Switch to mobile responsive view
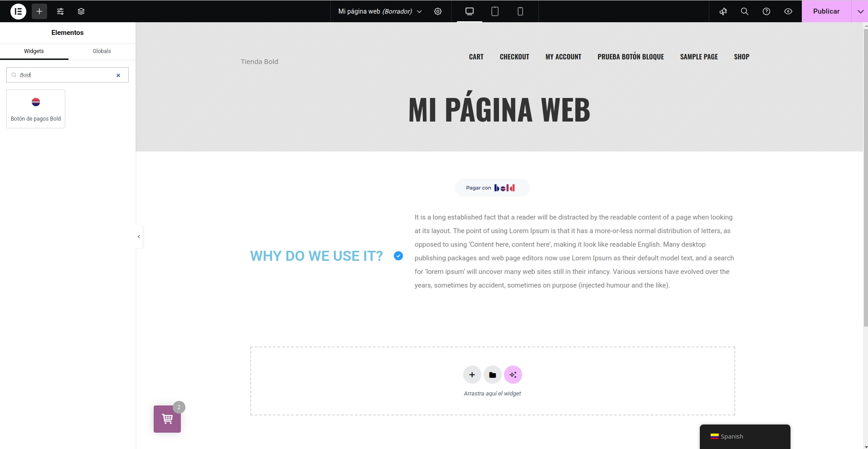 [x=520, y=11]
